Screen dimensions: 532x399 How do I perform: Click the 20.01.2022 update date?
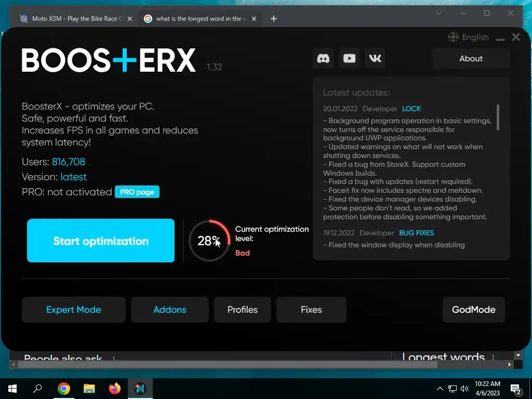340,109
